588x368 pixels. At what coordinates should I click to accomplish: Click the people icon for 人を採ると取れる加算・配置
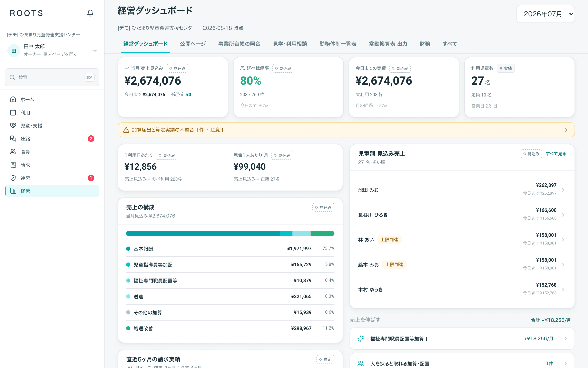click(x=361, y=363)
